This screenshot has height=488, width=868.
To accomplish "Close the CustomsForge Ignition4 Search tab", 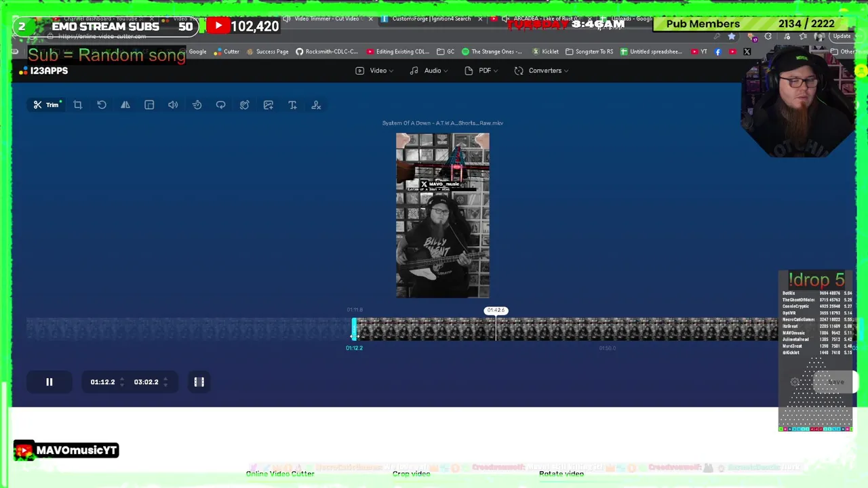I will (480, 18).
